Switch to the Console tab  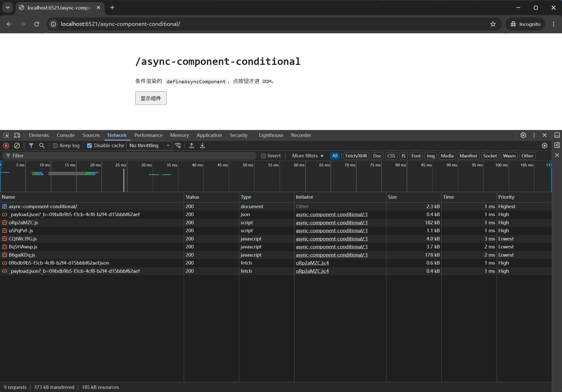pos(66,135)
